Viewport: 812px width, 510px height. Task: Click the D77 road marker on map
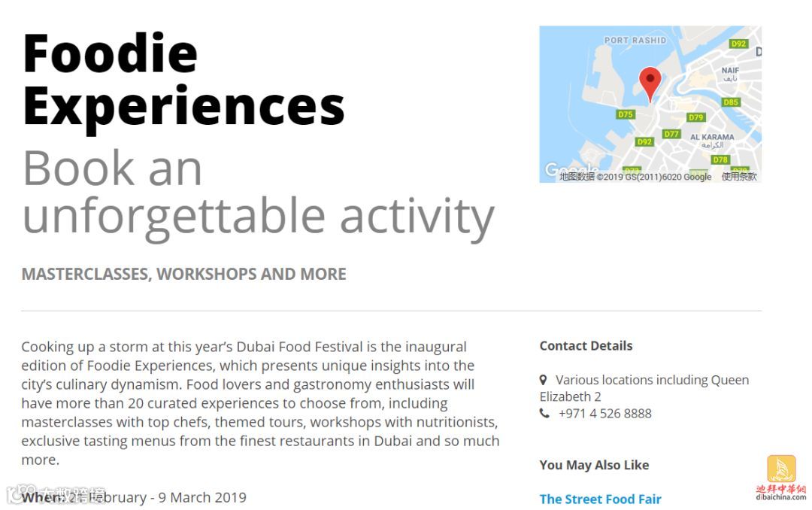point(671,134)
